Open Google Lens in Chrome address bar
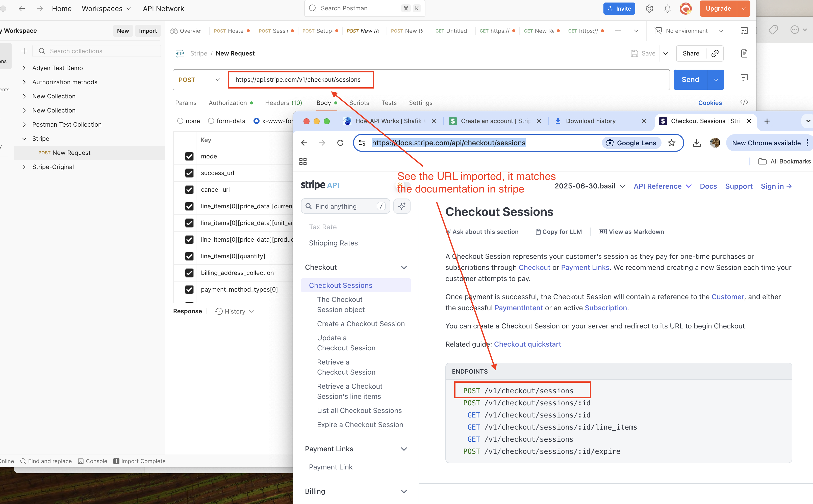Image resolution: width=813 pixels, height=504 pixels. tap(631, 143)
